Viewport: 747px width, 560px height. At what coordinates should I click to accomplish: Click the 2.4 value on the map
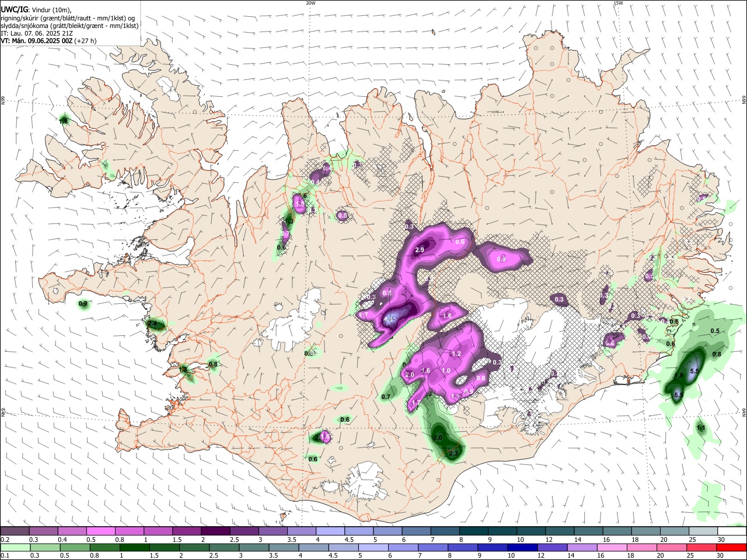point(153,323)
